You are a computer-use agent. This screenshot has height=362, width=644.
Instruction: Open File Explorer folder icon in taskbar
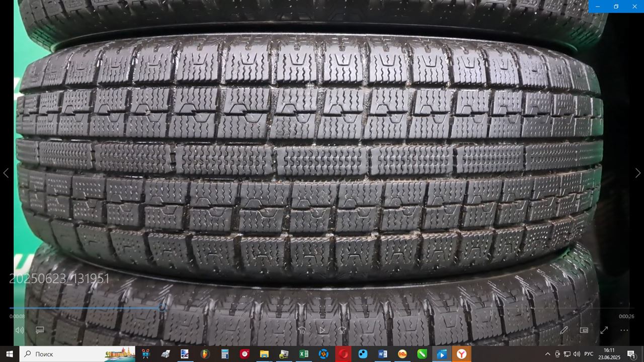264,354
